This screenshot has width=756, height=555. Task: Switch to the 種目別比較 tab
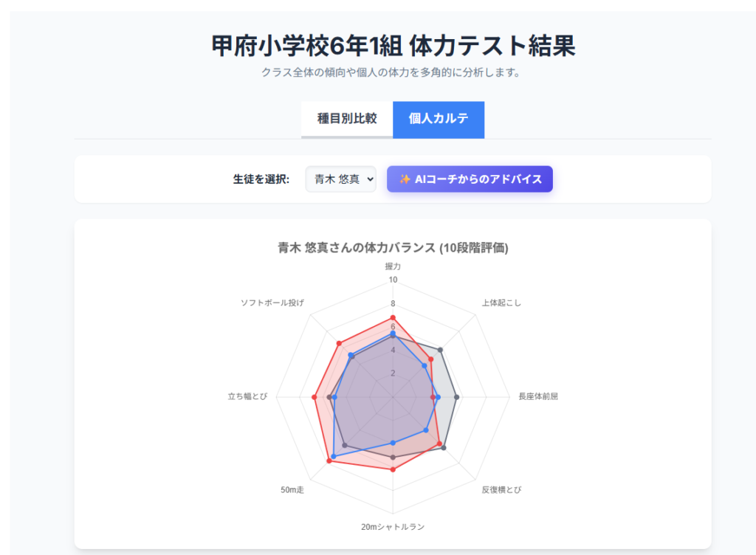(347, 119)
